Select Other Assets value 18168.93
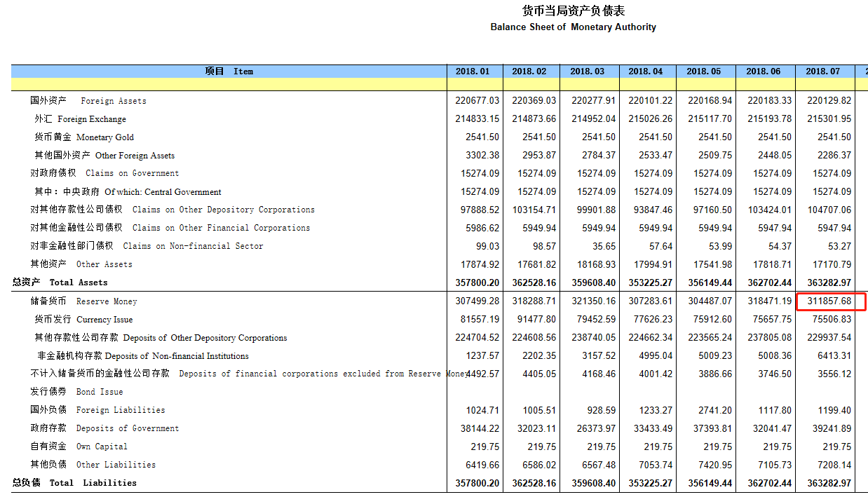868x497 pixels. (597, 264)
